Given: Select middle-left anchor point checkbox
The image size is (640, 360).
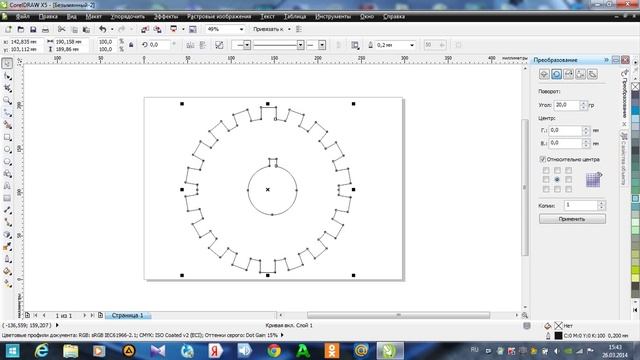Looking at the screenshot, I should click(x=546, y=180).
